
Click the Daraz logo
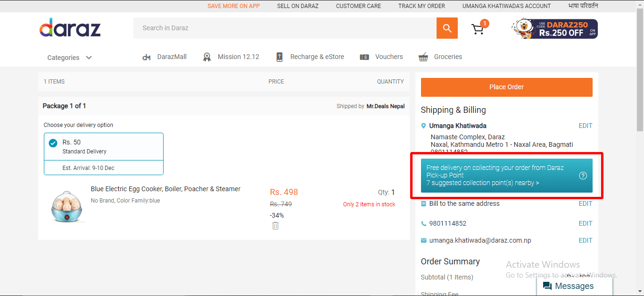pos(70,27)
